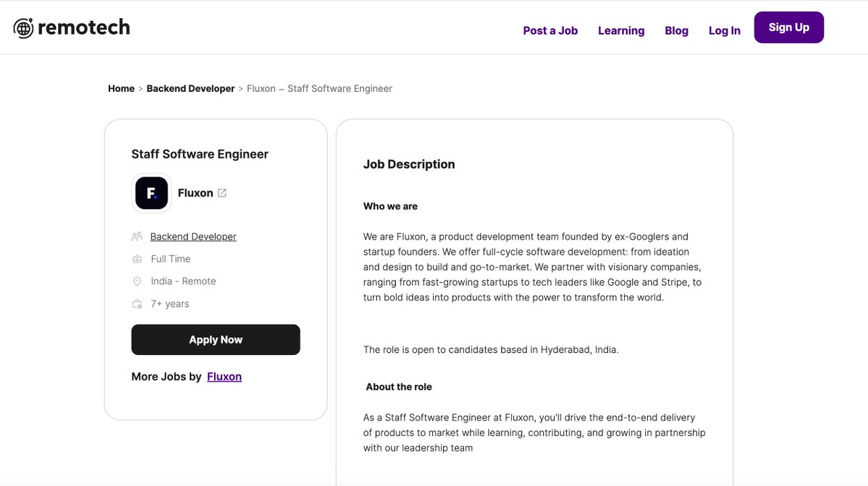Navigate to the Learning section

(x=620, y=30)
